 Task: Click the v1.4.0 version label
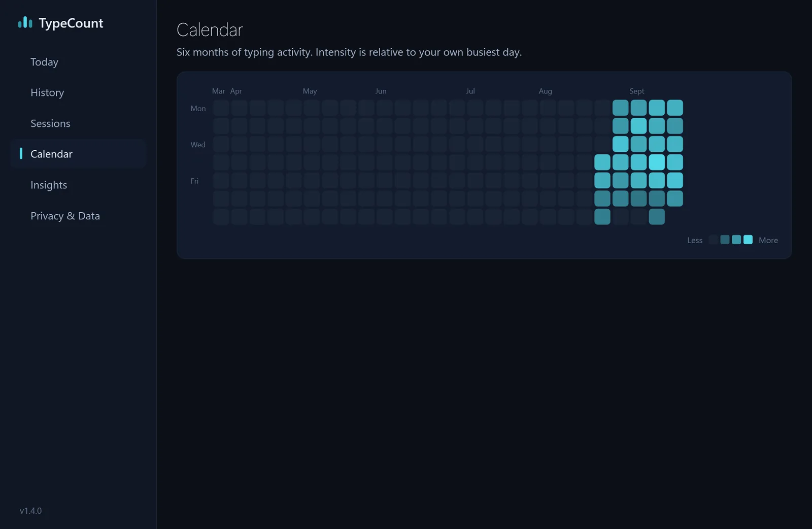30,511
